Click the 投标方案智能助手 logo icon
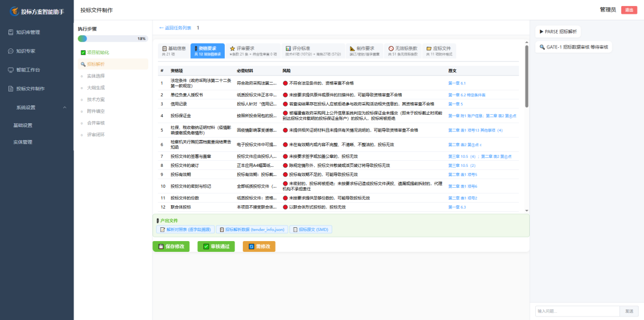 (x=14, y=10)
